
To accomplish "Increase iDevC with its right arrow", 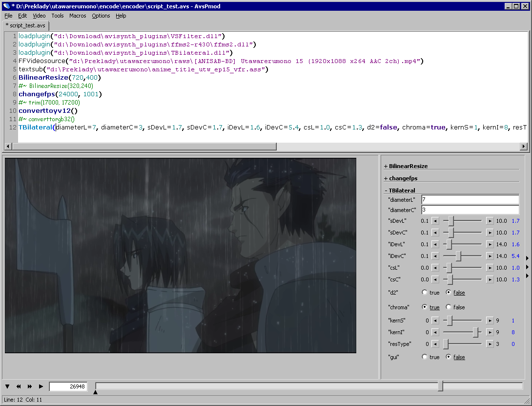I will (x=490, y=256).
